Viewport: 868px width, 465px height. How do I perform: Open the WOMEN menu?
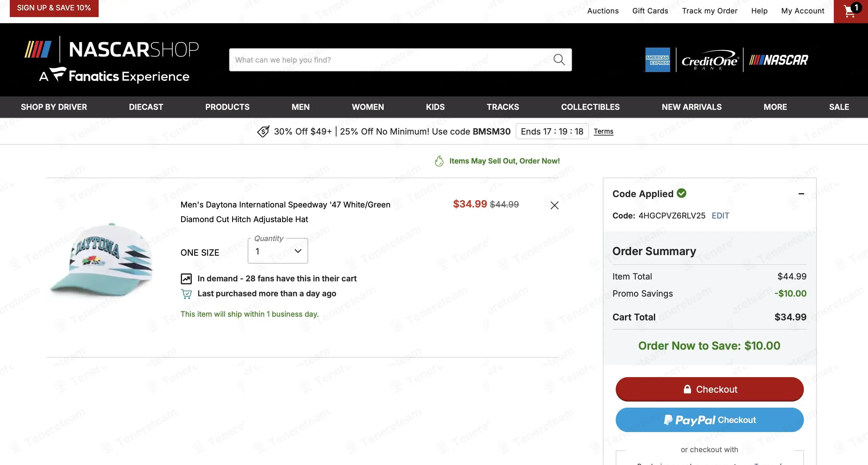click(368, 107)
